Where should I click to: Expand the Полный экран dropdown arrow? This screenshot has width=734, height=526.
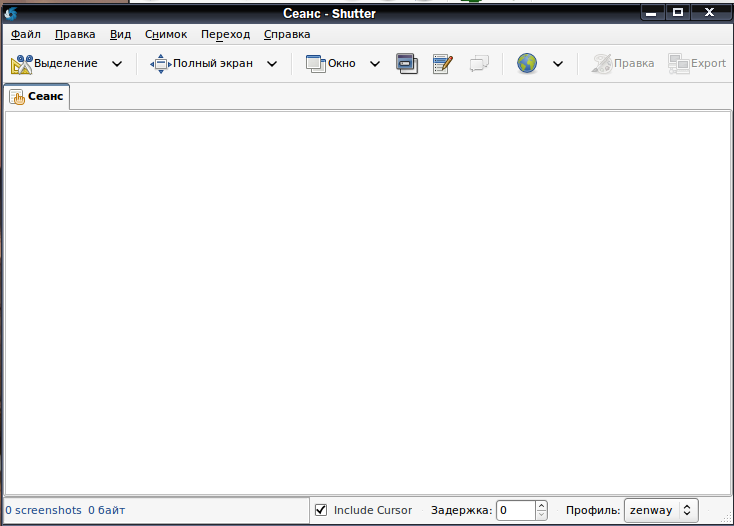(x=272, y=64)
